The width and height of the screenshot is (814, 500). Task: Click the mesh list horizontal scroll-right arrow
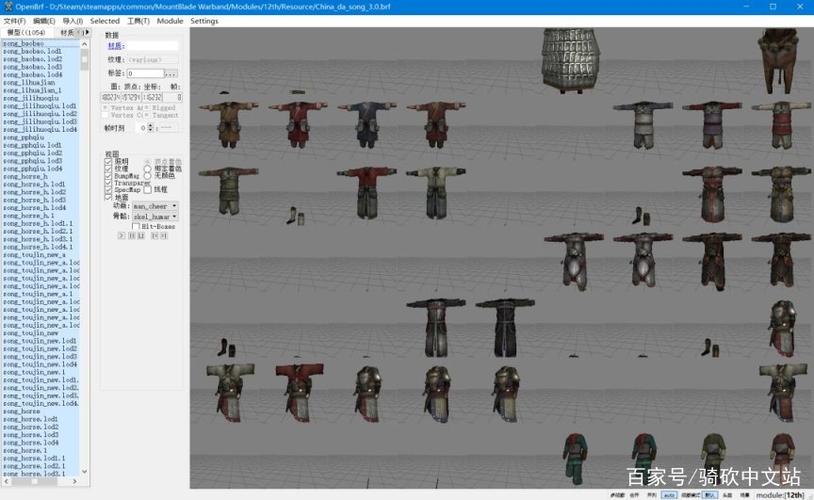[x=75, y=481]
